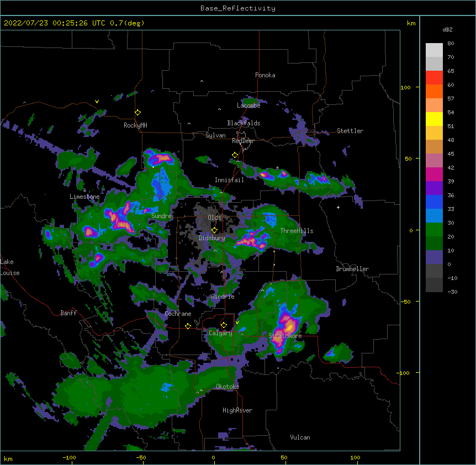Pick the magenta 39-42 dBZ legend swatch
476x465 pixels.
[x=434, y=174]
